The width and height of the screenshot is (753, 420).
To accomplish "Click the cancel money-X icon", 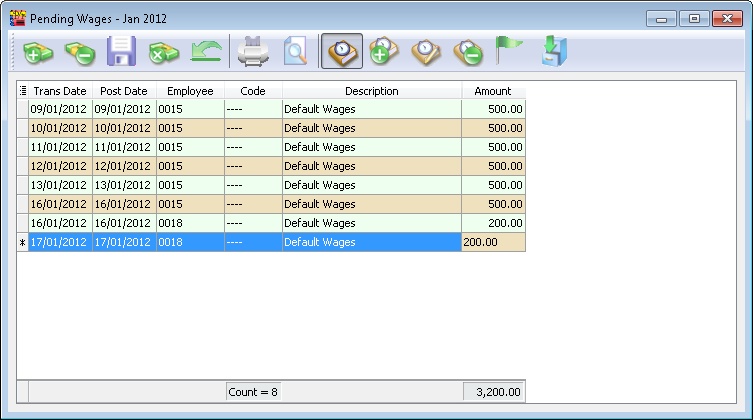I will [163, 51].
